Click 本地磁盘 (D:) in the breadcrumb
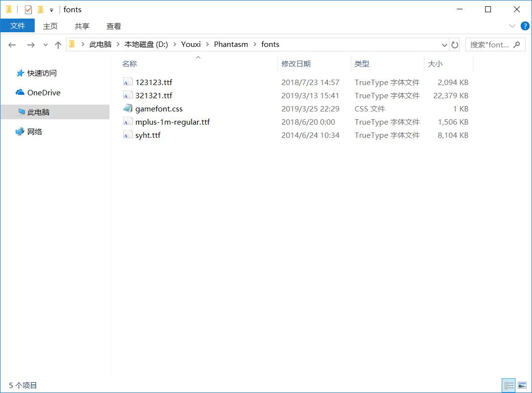This screenshot has width=532, height=393. 146,44
